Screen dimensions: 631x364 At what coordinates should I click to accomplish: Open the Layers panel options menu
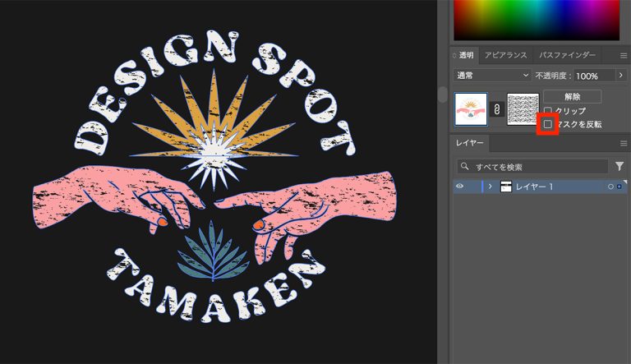pyautogui.click(x=623, y=143)
